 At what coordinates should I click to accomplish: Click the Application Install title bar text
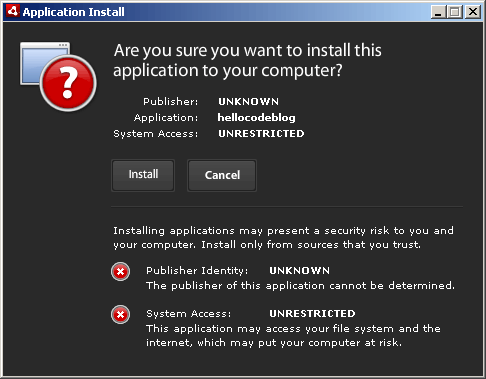click(74, 12)
